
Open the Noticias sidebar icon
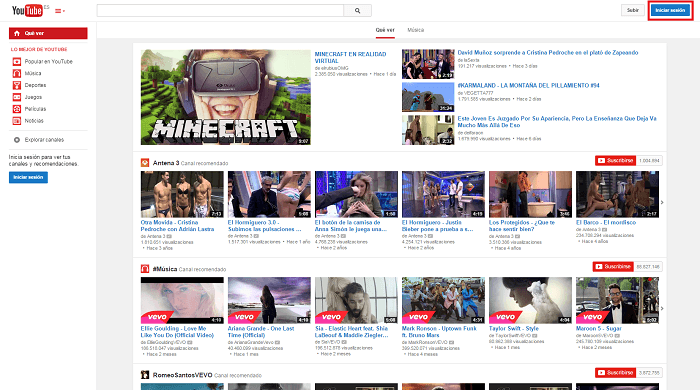tap(17, 120)
